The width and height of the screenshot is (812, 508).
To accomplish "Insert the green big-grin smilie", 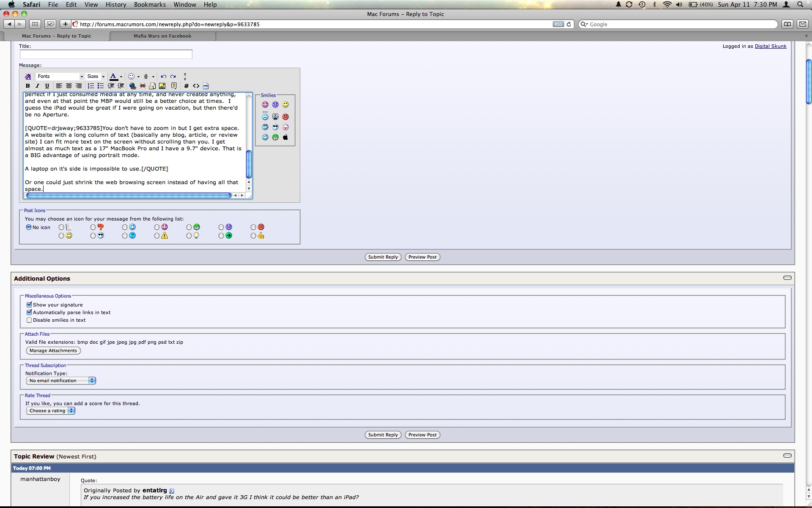I will 275,137.
